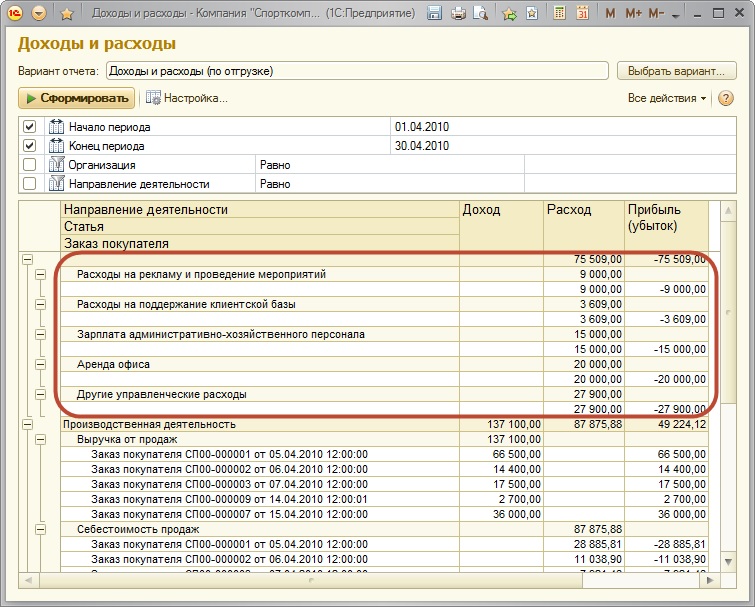Click the Save icon in title bar
This screenshot has height=607, width=755.
[435, 14]
